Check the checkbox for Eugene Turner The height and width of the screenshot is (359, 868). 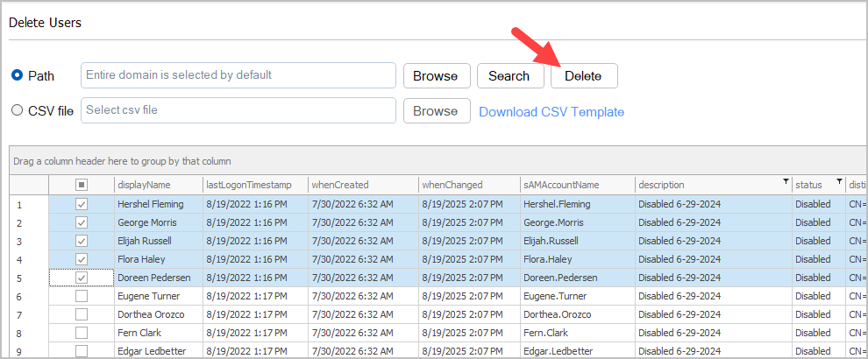point(82,297)
